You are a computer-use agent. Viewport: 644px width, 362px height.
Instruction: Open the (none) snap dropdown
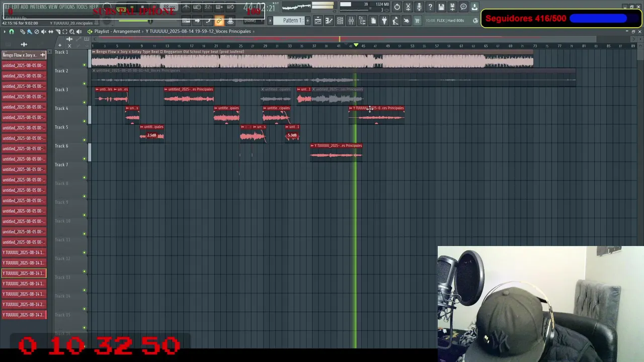coord(253,21)
